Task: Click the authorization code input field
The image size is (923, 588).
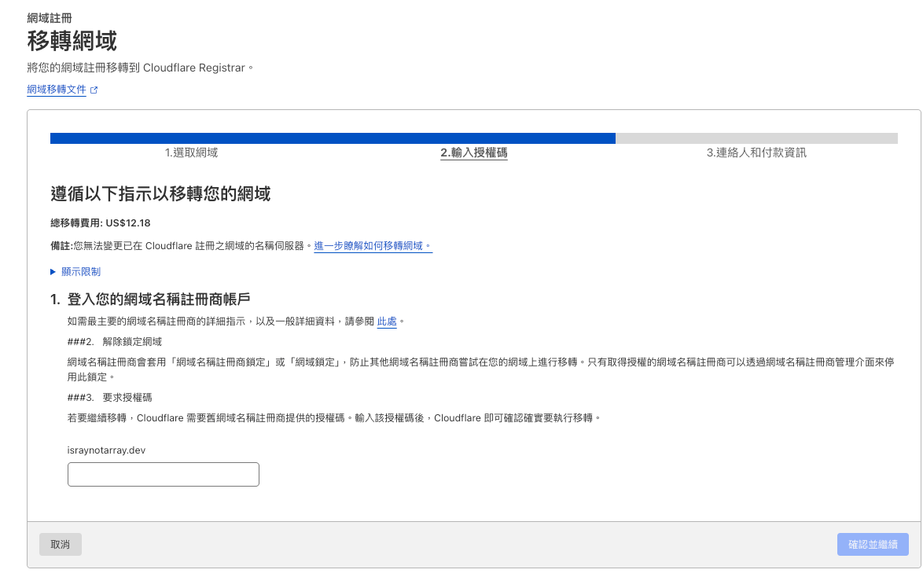Action: (x=164, y=475)
